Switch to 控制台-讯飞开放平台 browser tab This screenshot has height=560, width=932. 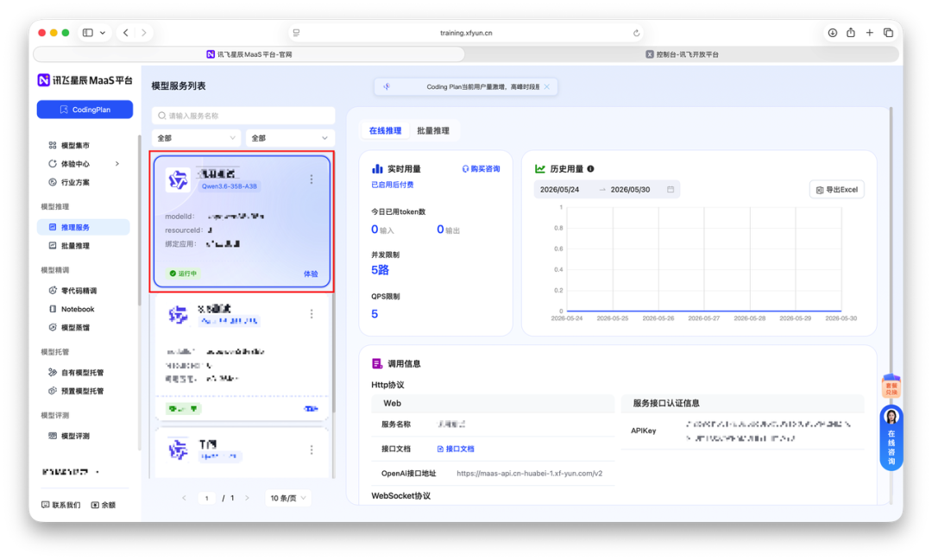(682, 54)
